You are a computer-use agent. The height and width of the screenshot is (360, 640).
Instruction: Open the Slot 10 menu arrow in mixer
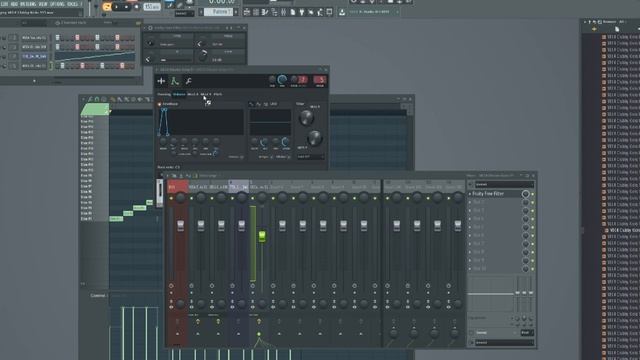(470, 269)
